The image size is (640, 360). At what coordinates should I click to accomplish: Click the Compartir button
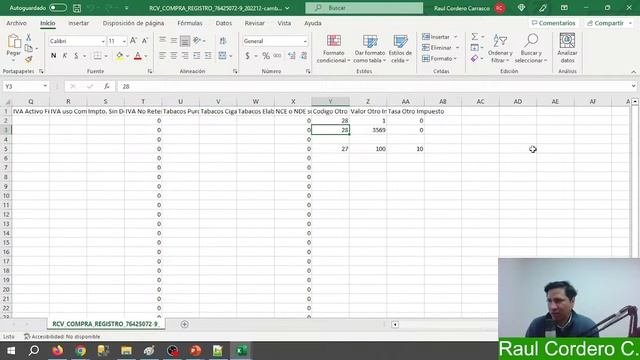click(x=609, y=23)
